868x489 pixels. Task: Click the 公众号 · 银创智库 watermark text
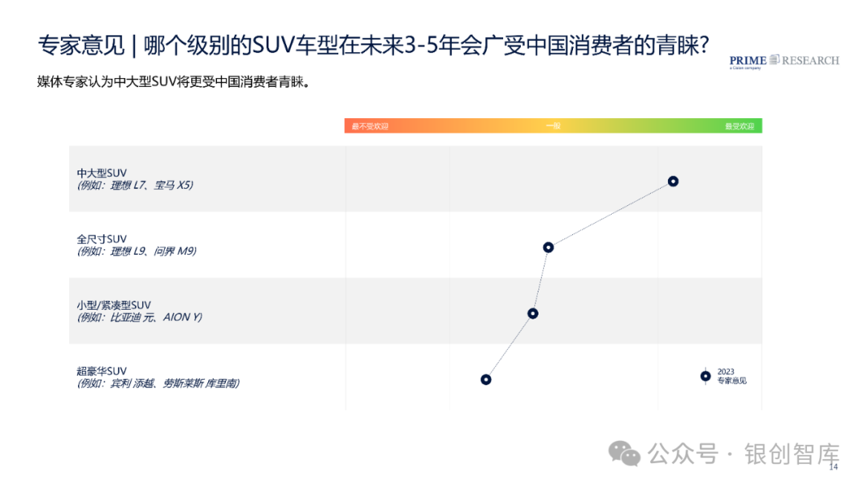tap(743, 454)
